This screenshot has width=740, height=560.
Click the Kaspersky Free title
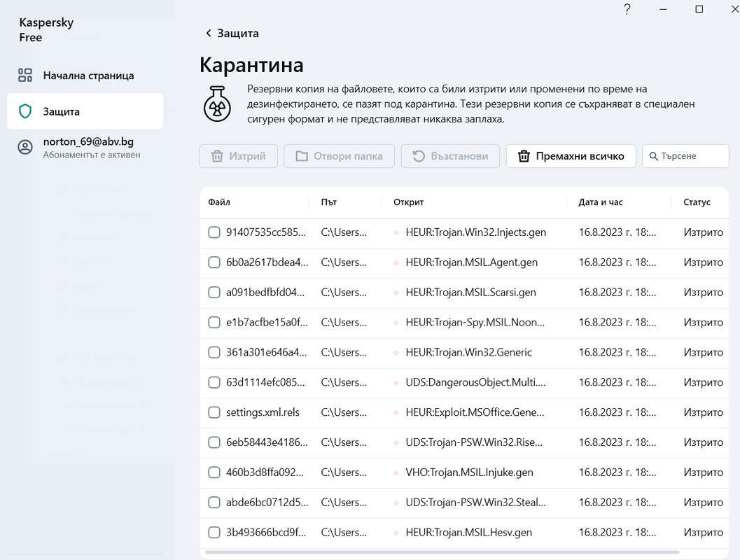(46, 29)
